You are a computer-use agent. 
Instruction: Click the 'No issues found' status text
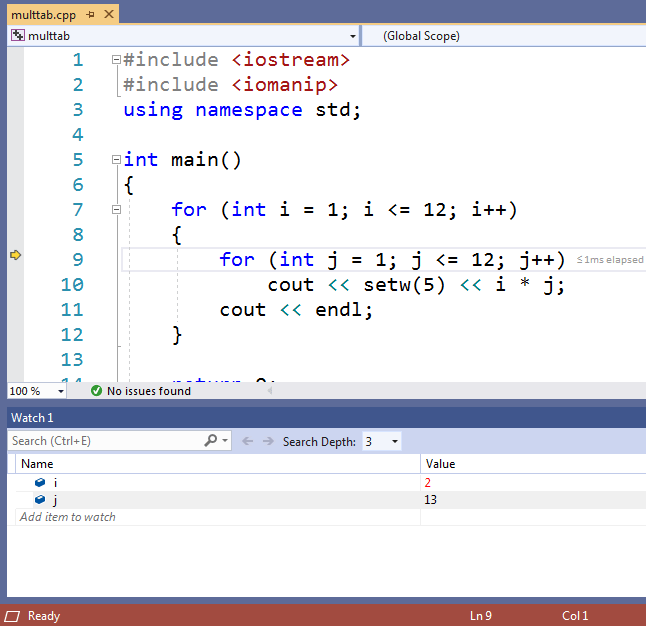149,391
